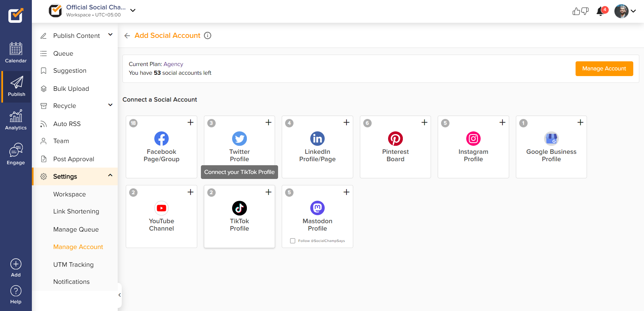Open UTM Tracking settings item
The width and height of the screenshot is (644, 311).
(x=73, y=264)
